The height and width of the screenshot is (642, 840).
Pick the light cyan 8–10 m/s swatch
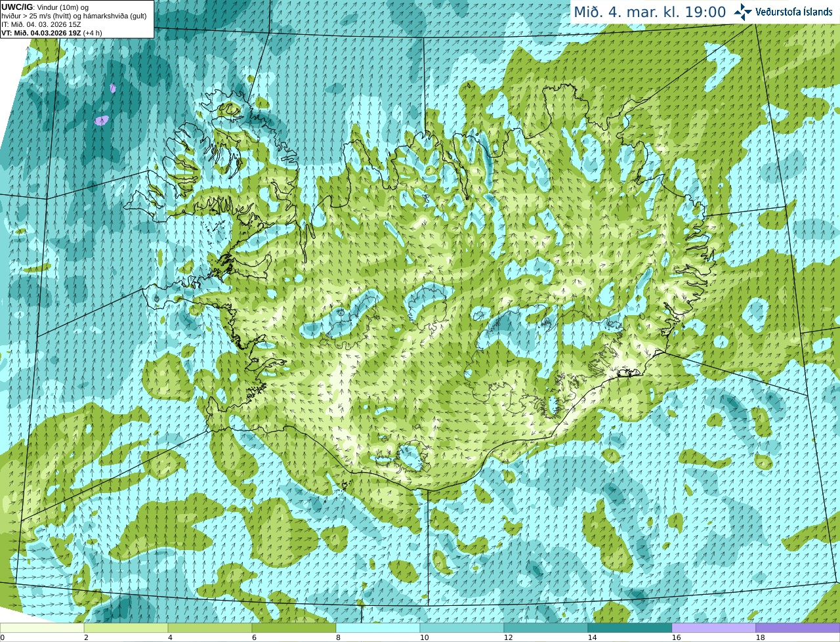(378, 628)
